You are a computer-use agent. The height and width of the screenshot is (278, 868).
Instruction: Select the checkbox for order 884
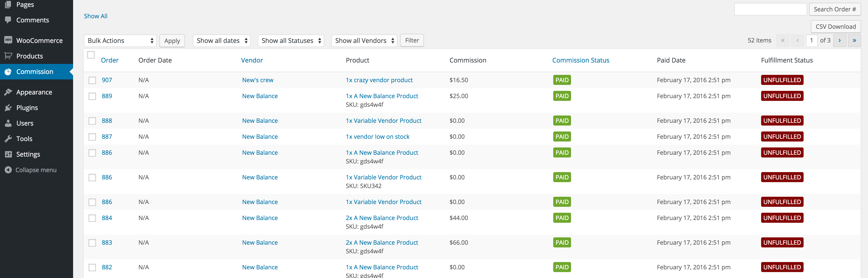coord(92,218)
